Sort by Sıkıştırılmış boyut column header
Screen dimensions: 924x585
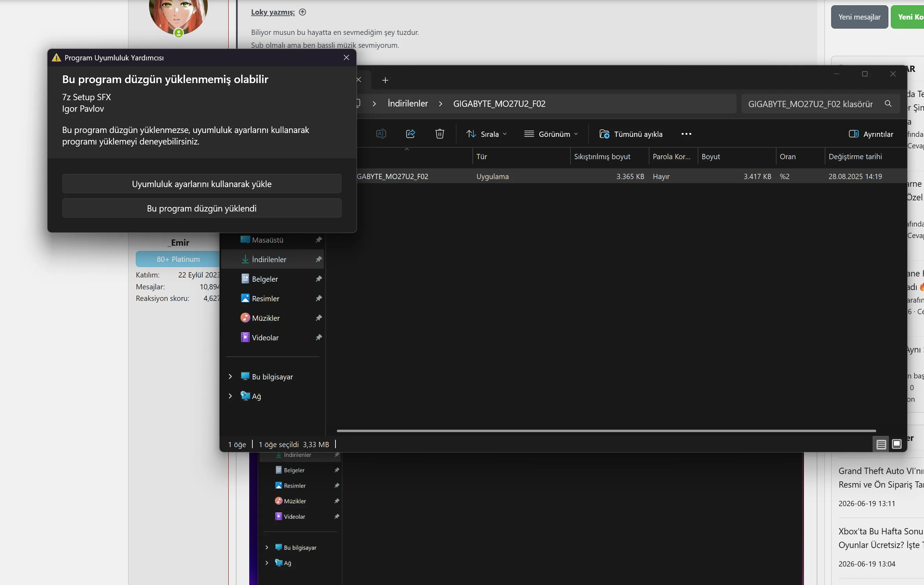609,156
